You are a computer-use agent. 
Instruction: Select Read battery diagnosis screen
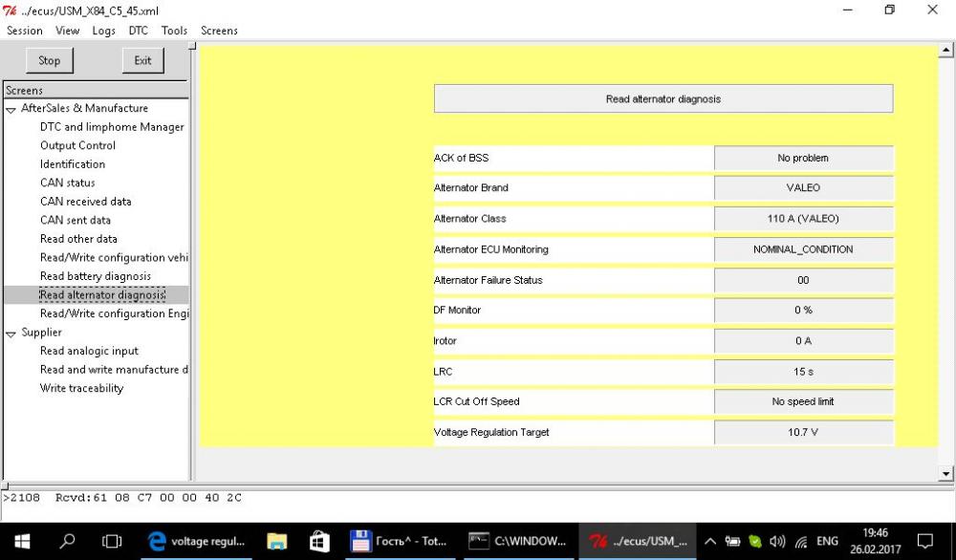96,276
